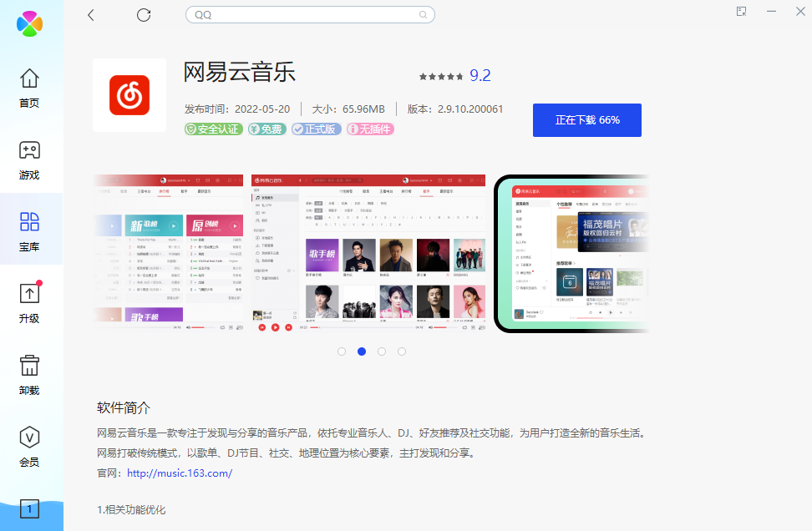This screenshot has height=531, width=812.
Task: Open the music.163.com website link
Action: tap(180, 473)
